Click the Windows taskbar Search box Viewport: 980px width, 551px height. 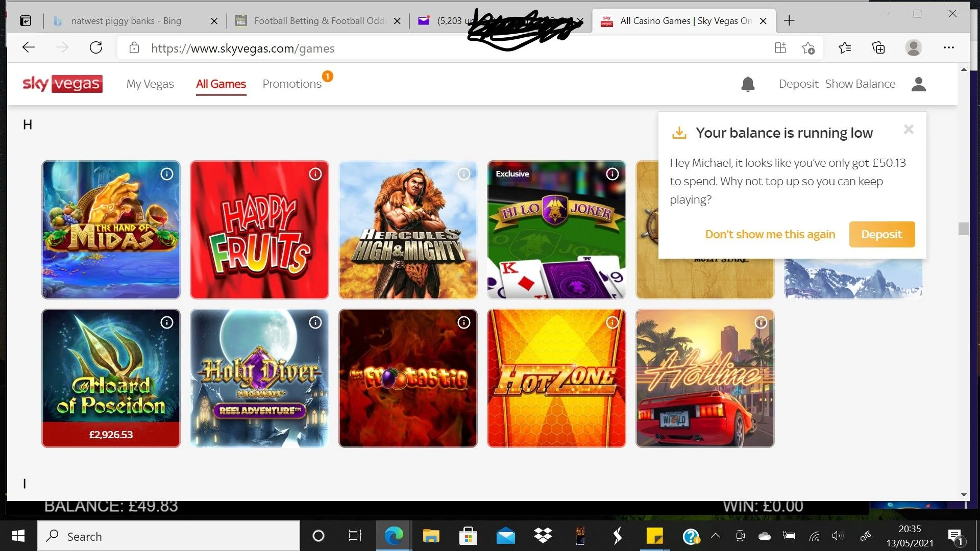(168, 536)
